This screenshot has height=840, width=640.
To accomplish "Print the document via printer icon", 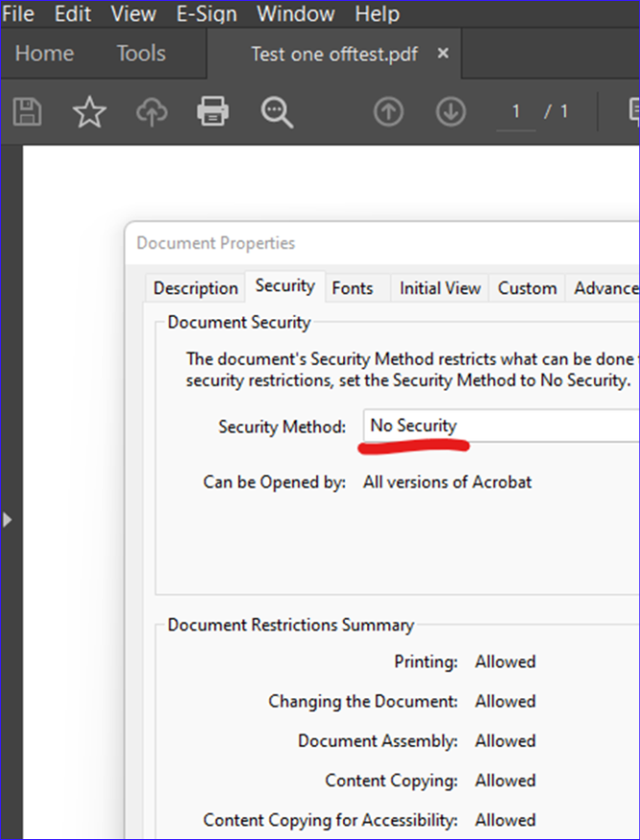I will point(214,111).
